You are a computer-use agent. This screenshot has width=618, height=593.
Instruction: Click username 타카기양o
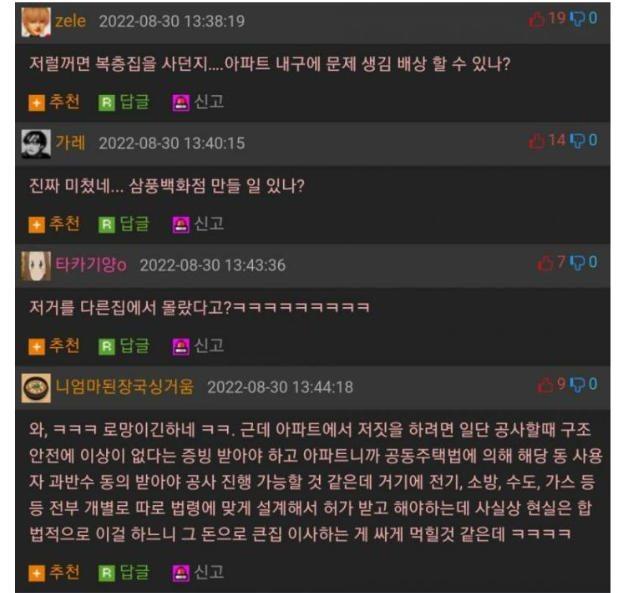[x=91, y=265]
